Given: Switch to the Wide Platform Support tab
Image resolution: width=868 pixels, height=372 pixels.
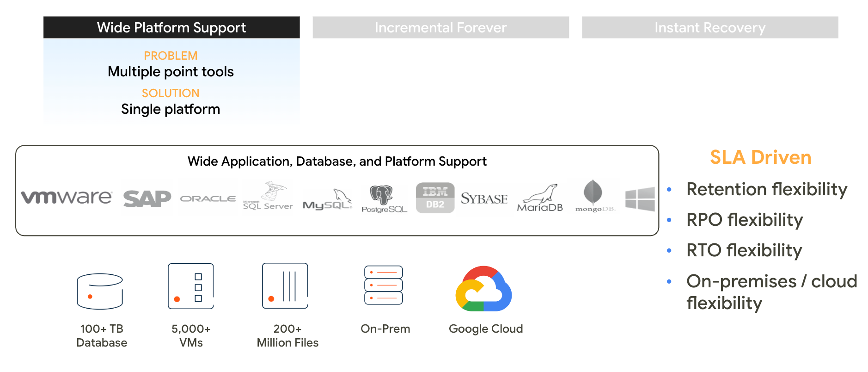Looking at the screenshot, I should (x=171, y=27).
